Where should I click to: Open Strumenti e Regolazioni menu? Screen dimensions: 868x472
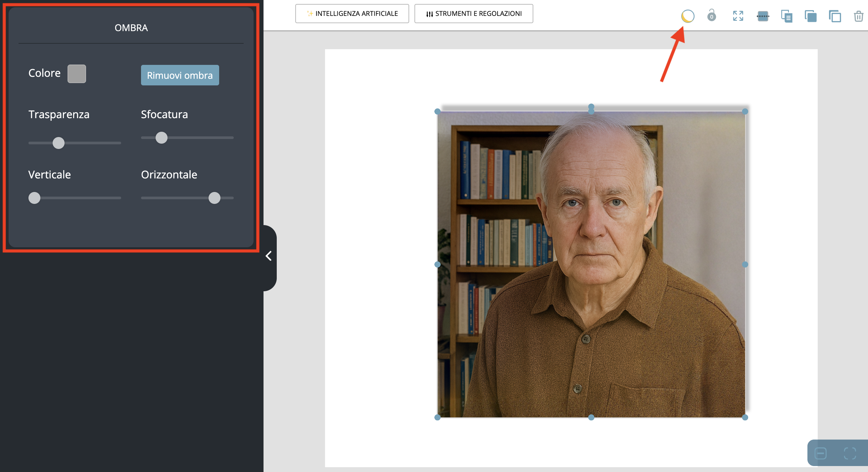[473, 14]
